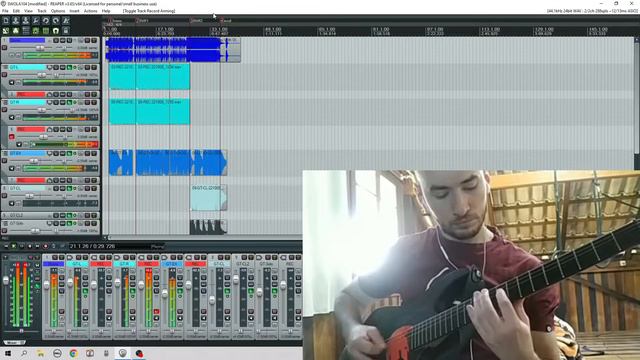Click the GT CL2 track name label
This screenshot has width=640, height=360.
coord(16,215)
